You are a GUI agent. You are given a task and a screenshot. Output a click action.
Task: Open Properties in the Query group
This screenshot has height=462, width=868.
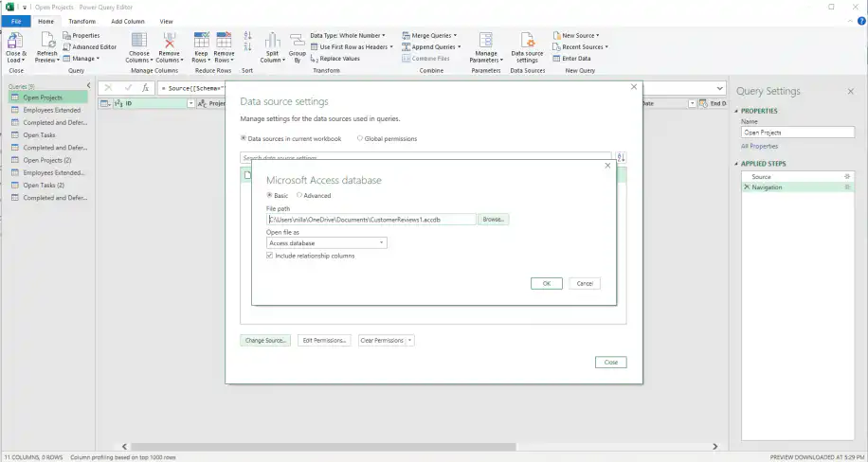[x=81, y=35]
